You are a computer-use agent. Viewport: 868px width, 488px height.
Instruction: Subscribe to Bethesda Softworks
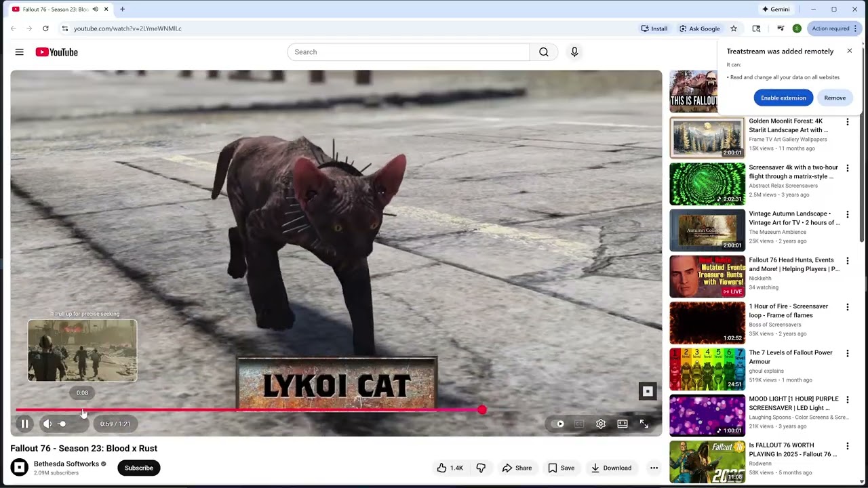(x=139, y=468)
